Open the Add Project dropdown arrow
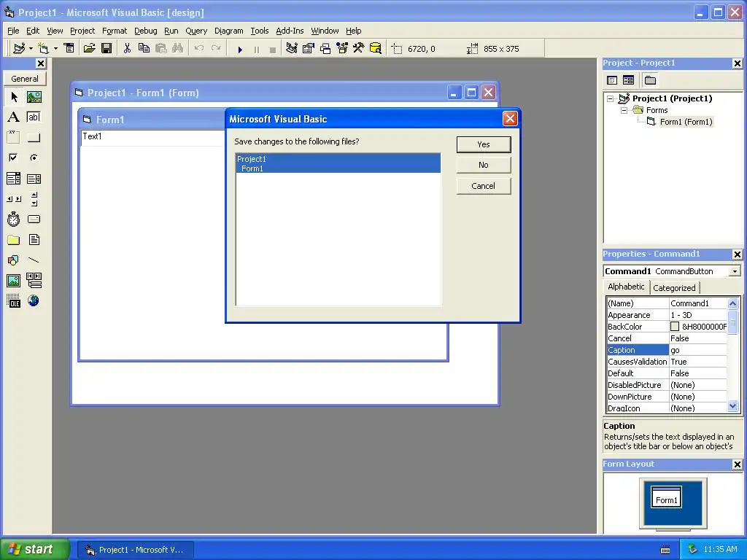This screenshot has width=747, height=560. click(x=31, y=49)
